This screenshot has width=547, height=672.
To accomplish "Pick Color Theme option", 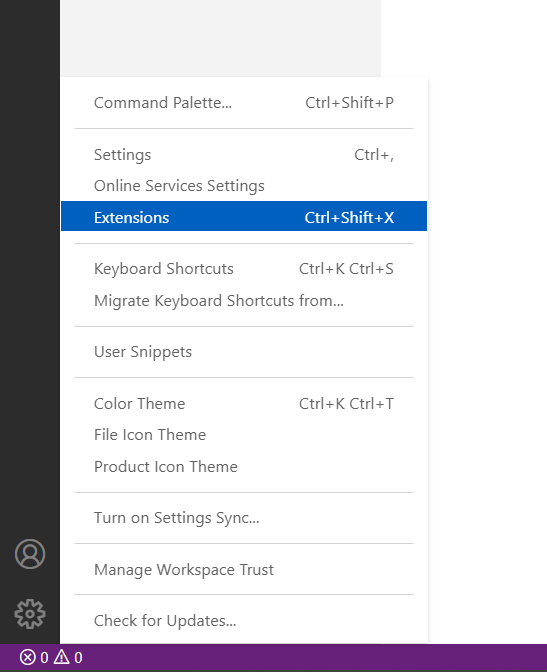I will (x=244, y=404).
